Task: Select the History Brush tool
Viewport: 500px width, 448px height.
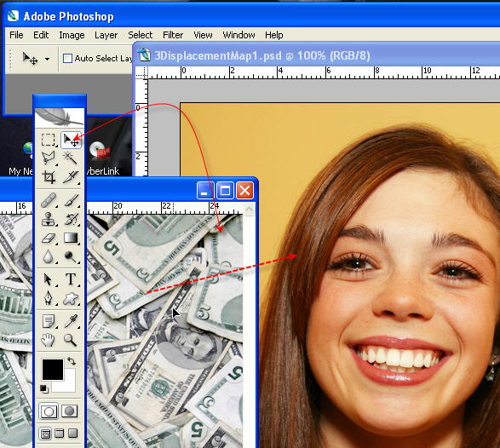Action: click(71, 219)
